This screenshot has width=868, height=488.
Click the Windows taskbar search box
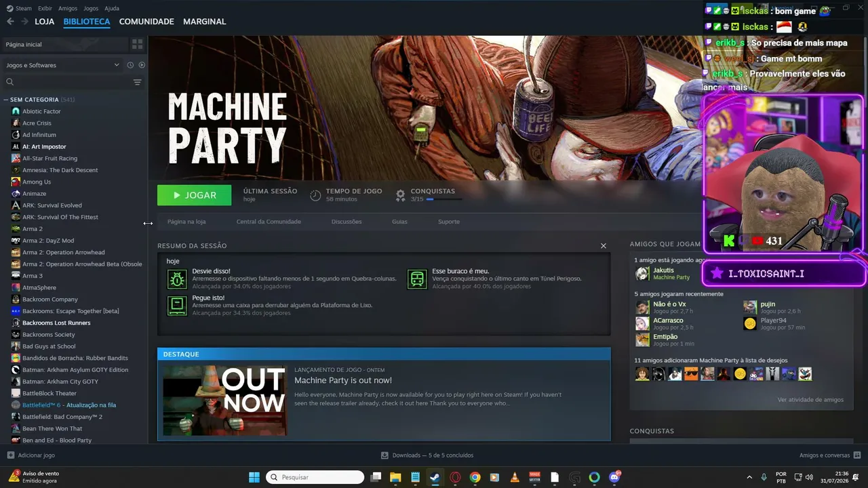click(x=315, y=477)
